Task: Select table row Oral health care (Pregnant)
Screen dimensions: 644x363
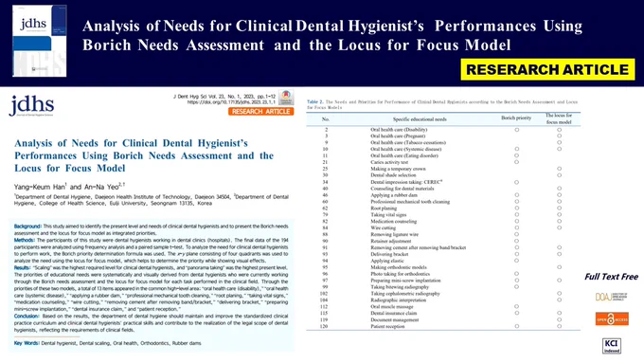Action: pos(443,136)
